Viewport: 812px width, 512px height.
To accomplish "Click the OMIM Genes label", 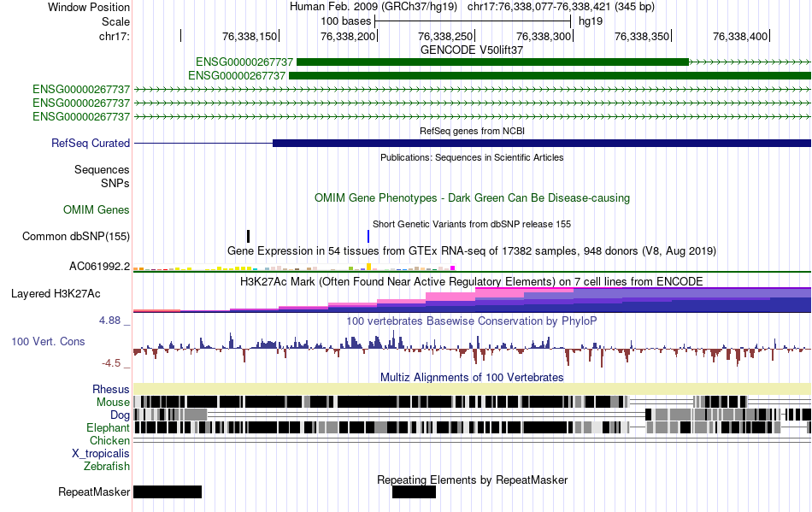I will [97, 209].
